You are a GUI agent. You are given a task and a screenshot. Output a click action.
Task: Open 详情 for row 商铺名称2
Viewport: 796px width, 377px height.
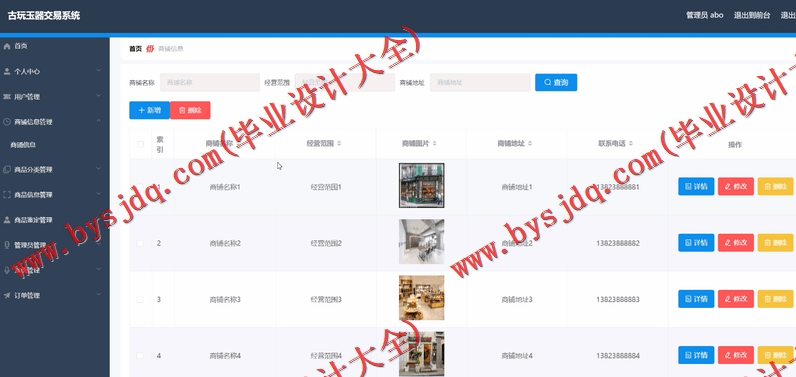696,243
